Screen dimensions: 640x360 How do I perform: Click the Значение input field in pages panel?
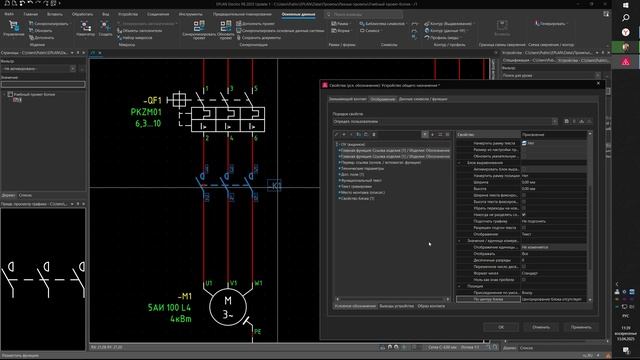coord(43,84)
